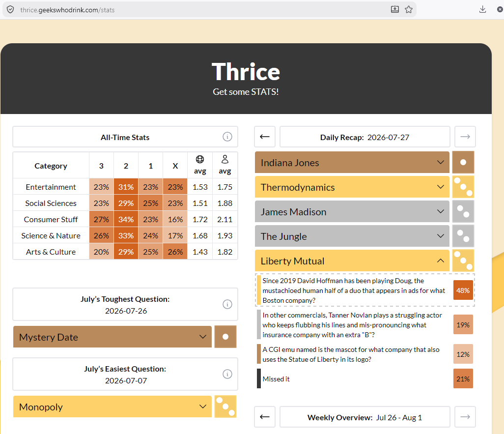
Task: Select the 12% third clue swatch
Action: (463, 354)
